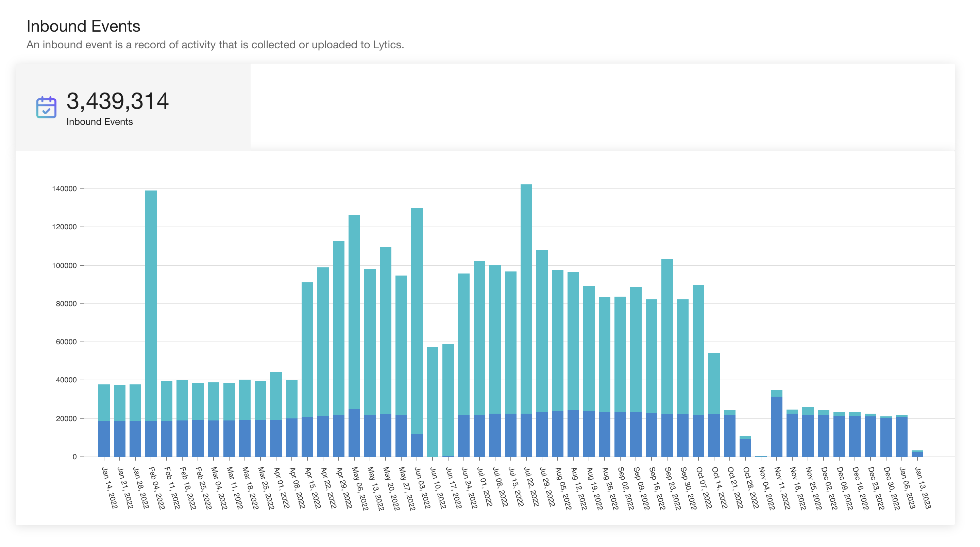980x547 pixels.
Task: Click the small Jan 13, 2023 bar
Action: (917, 453)
